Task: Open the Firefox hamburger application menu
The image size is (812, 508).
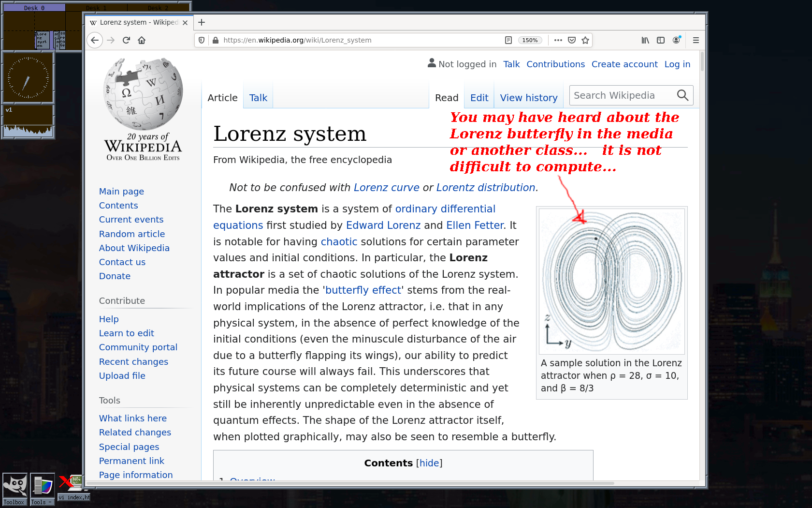Action: pos(696,40)
